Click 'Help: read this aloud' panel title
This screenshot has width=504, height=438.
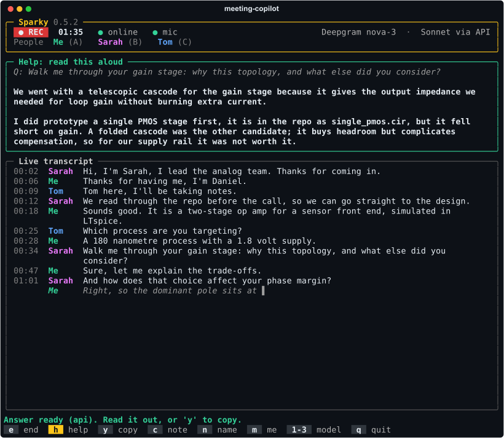(x=71, y=62)
